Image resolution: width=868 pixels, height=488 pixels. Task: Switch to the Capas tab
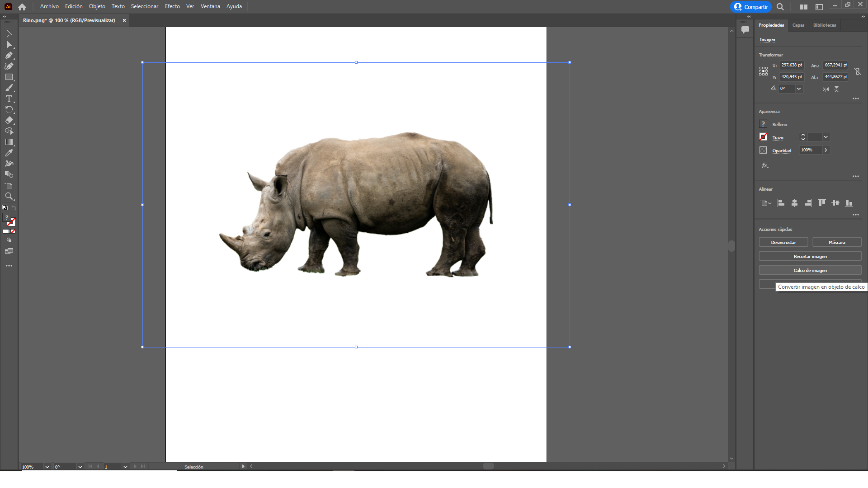click(798, 25)
